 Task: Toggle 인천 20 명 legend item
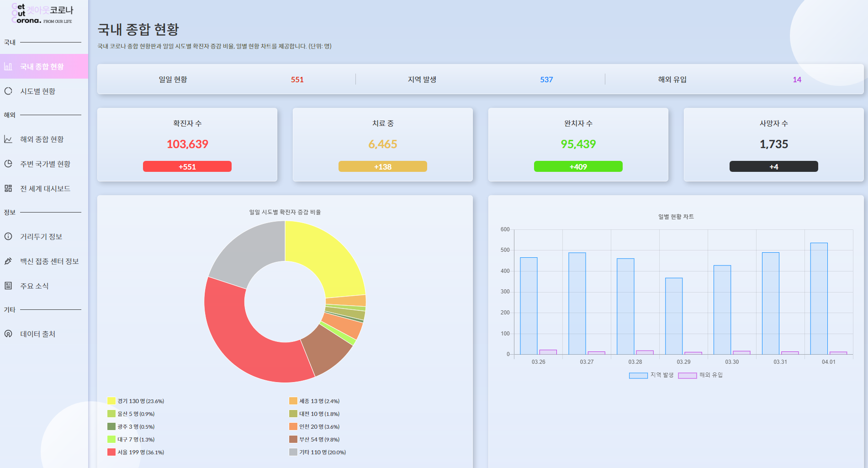tap(314, 426)
